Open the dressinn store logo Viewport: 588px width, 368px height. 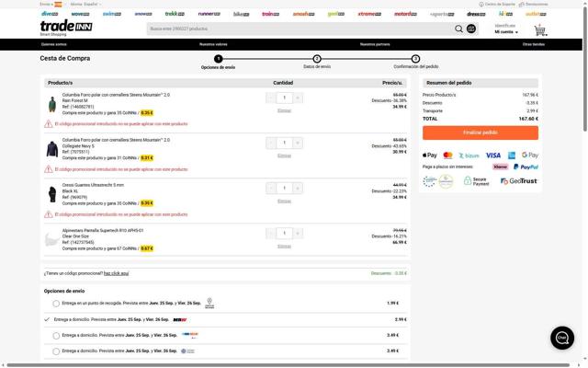point(476,14)
